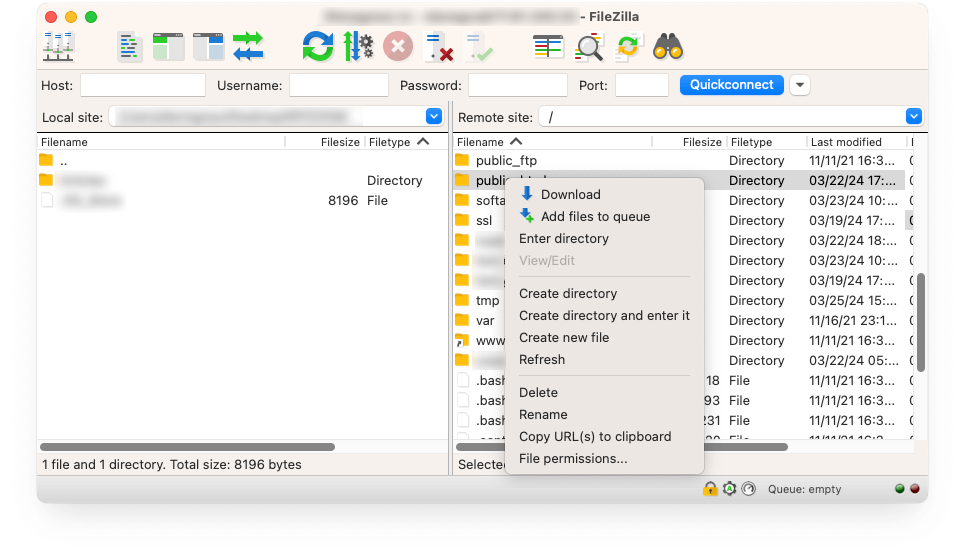Toggle message log display icon
The image size is (966, 549).
click(x=129, y=47)
